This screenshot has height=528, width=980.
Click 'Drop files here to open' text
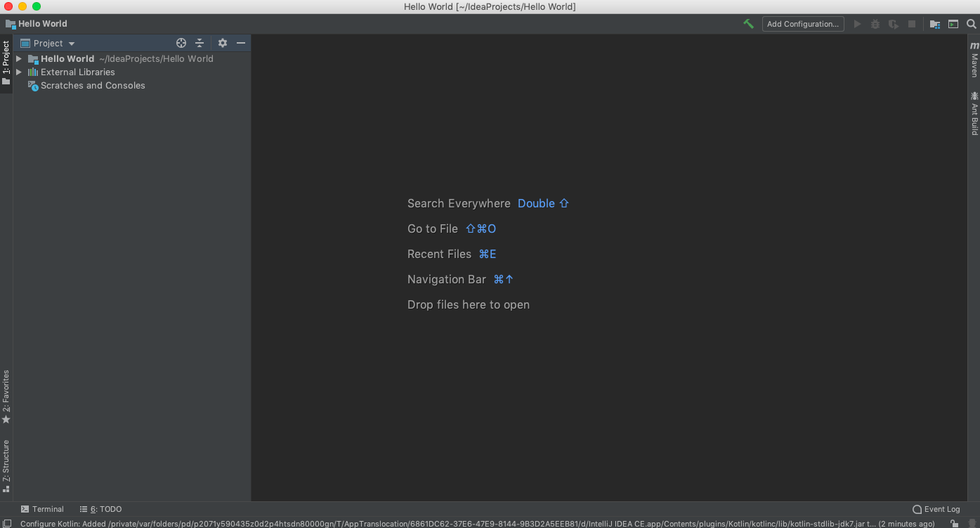[469, 304]
